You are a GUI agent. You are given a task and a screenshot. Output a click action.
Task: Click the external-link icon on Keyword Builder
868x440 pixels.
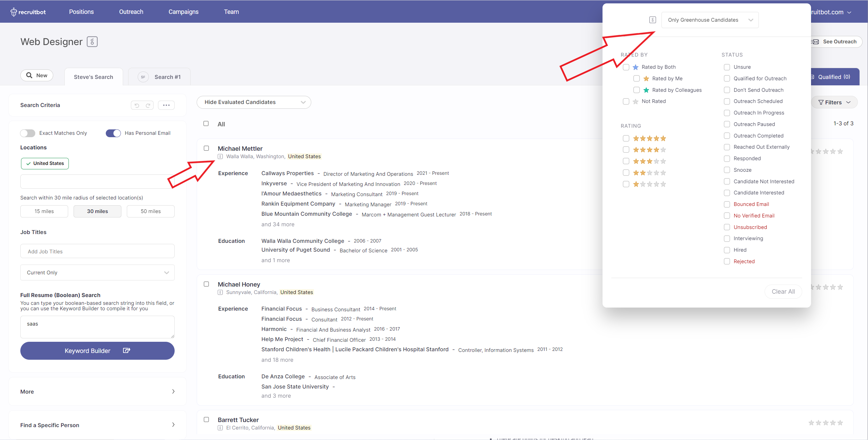[126, 351]
